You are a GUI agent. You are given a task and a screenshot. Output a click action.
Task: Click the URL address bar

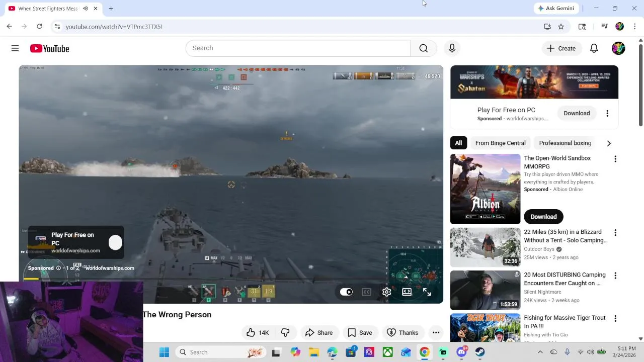coord(297,27)
